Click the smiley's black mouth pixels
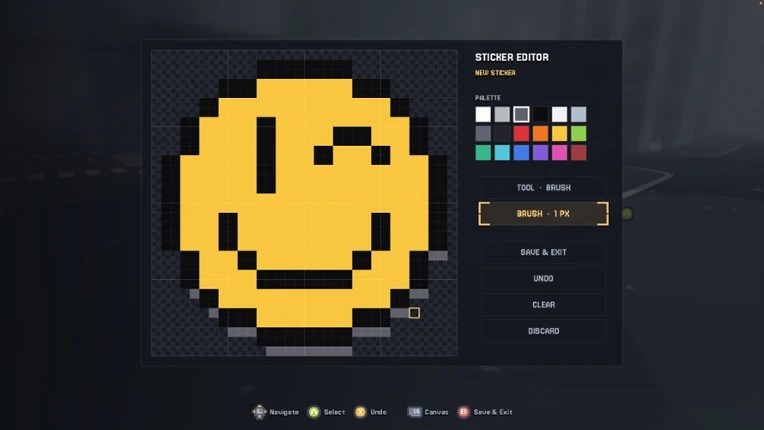This screenshot has width=764, height=430. 304,280
